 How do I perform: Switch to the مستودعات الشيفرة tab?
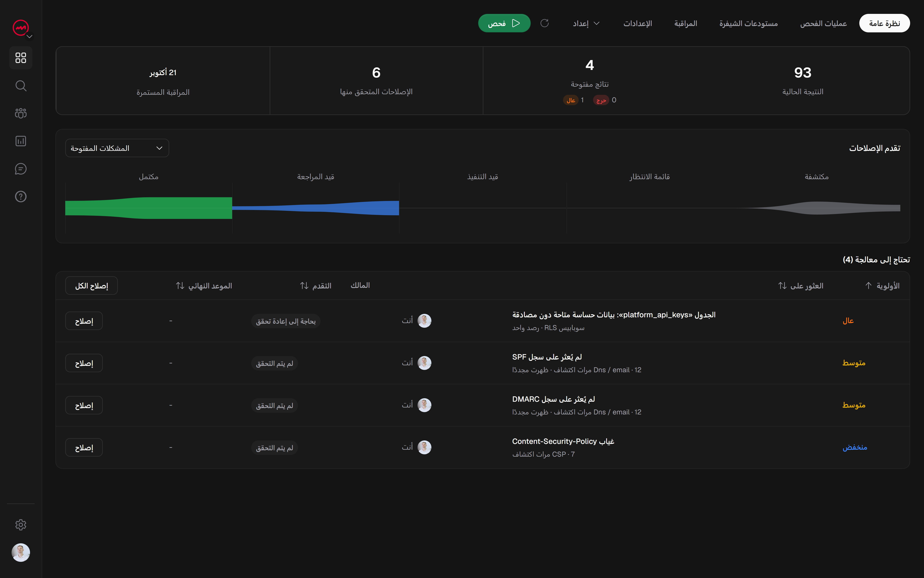748,23
